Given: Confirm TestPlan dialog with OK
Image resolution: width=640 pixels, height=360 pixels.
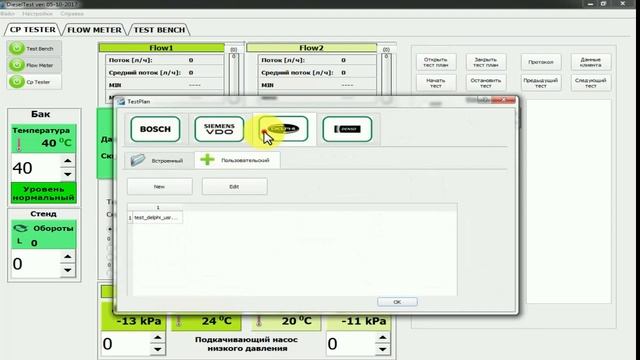Looking at the screenshot, I should click(397, 302).
